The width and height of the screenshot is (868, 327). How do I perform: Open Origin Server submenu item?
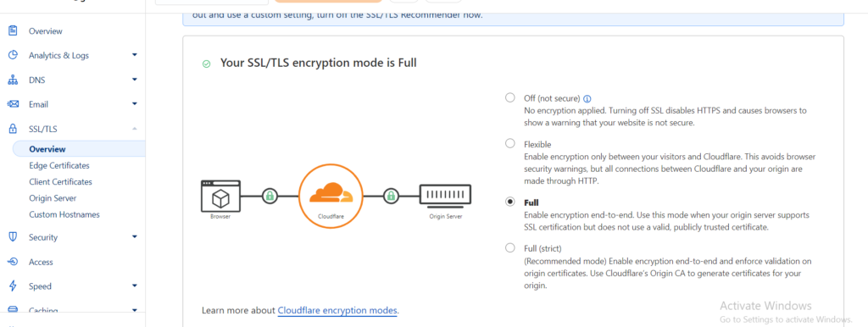tap(53, 198)
